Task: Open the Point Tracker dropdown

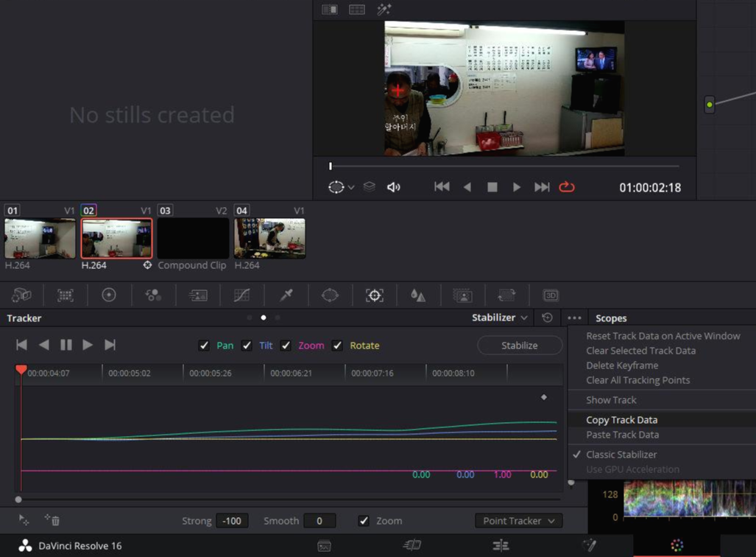Action: coord(519,521)
